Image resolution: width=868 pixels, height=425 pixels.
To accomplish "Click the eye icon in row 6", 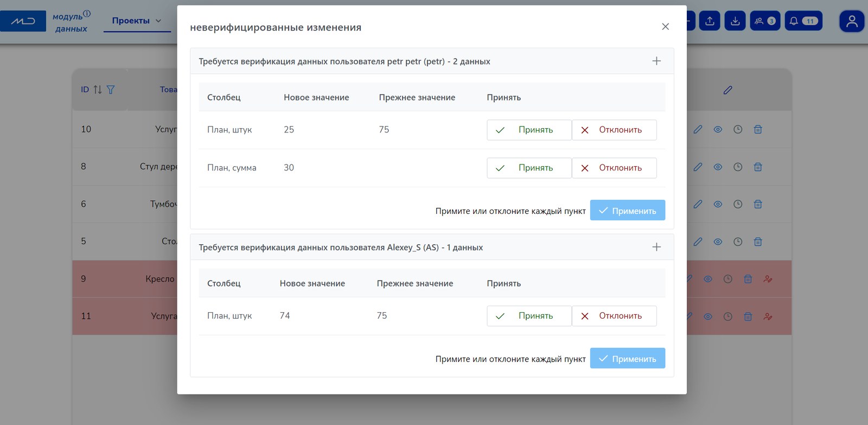I will pos(718,204).
